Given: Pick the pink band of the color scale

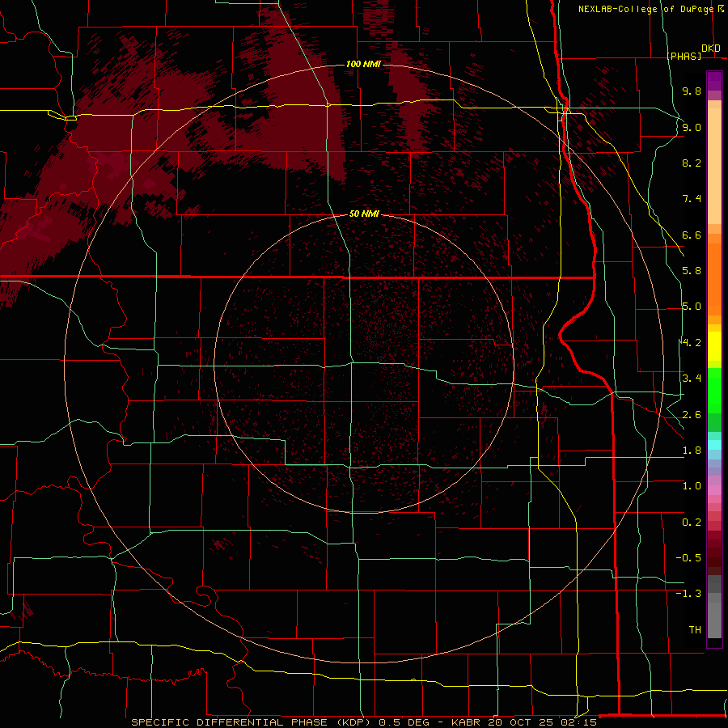Looking at the screenshot, I should click(714, 490).
